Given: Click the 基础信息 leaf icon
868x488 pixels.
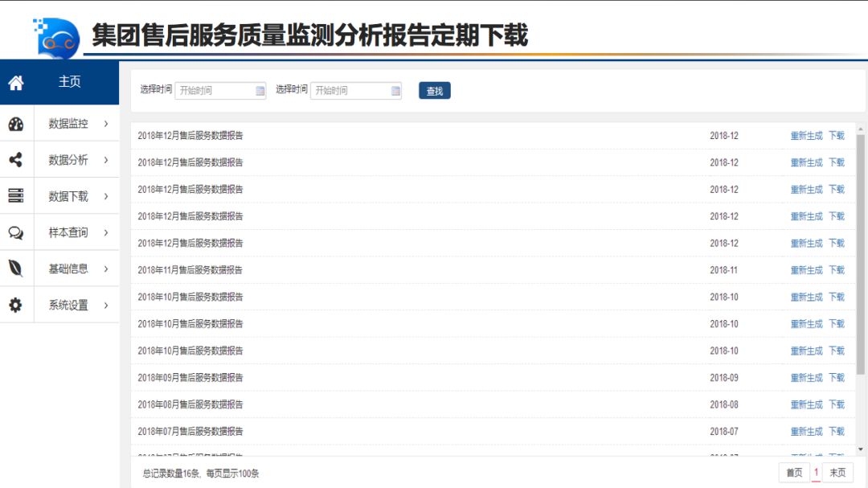Looking at the screenshot, I should 16,269.
